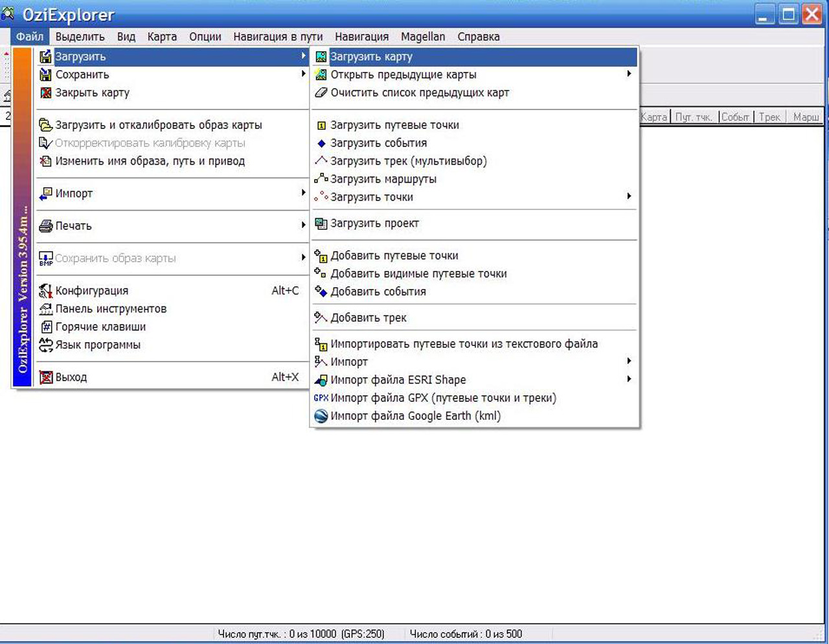Collapse the Загрузить submenu arrow in Файл menu
Viewport: 829px width, 644px height.
tap(303, 56)
